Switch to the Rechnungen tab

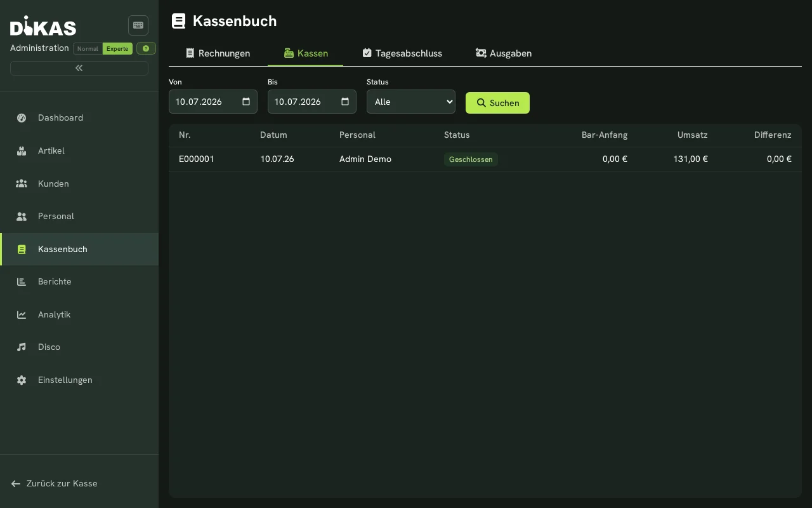click(x=218, y=53)
